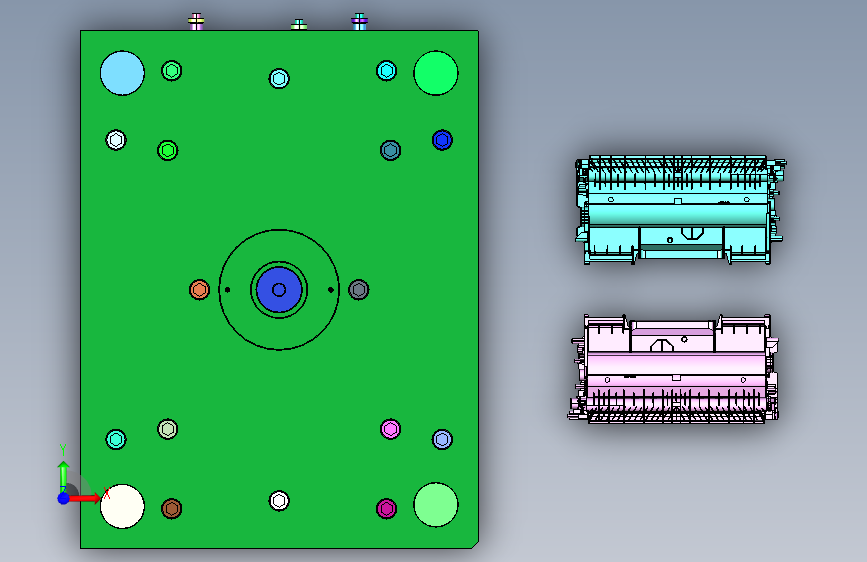This screenshot has height=562, width=867.
Task: Select the pale sage green hex bolt
Action: click(x=168, y=429)
